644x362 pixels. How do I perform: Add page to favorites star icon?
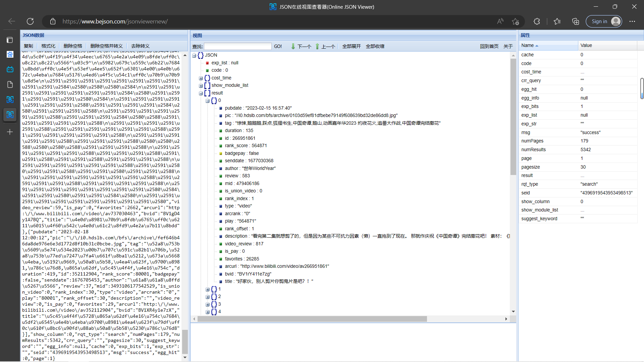[x=516, y=21]
